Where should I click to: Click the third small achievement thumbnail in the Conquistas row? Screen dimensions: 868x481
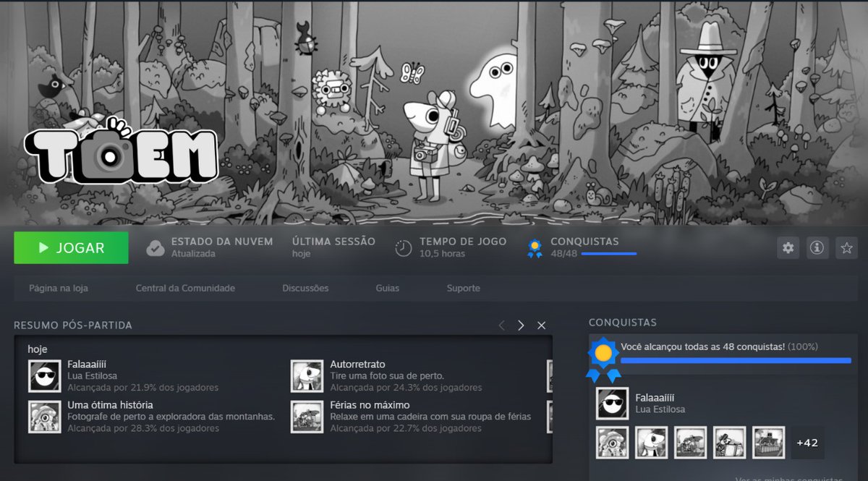[x=690, y=443]
